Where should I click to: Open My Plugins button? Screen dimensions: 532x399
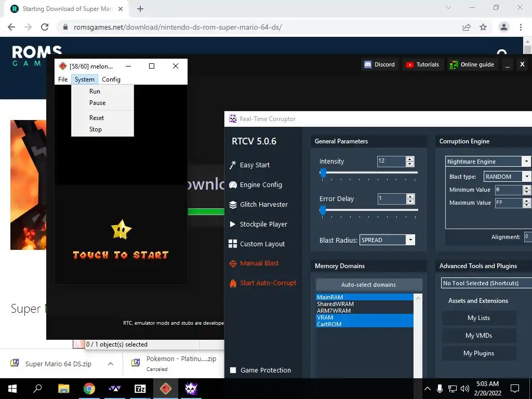[x=478, y=353]
